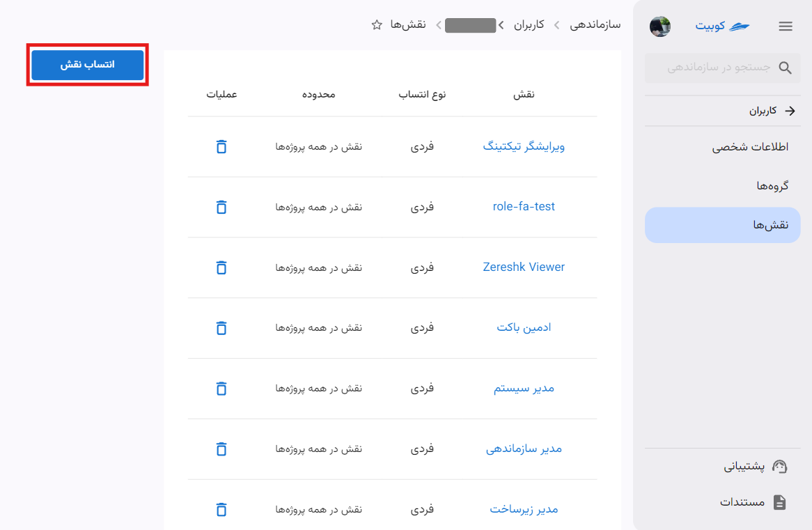Click فردی in the ویرایشگر تیکتینگ row

[422, 147]
